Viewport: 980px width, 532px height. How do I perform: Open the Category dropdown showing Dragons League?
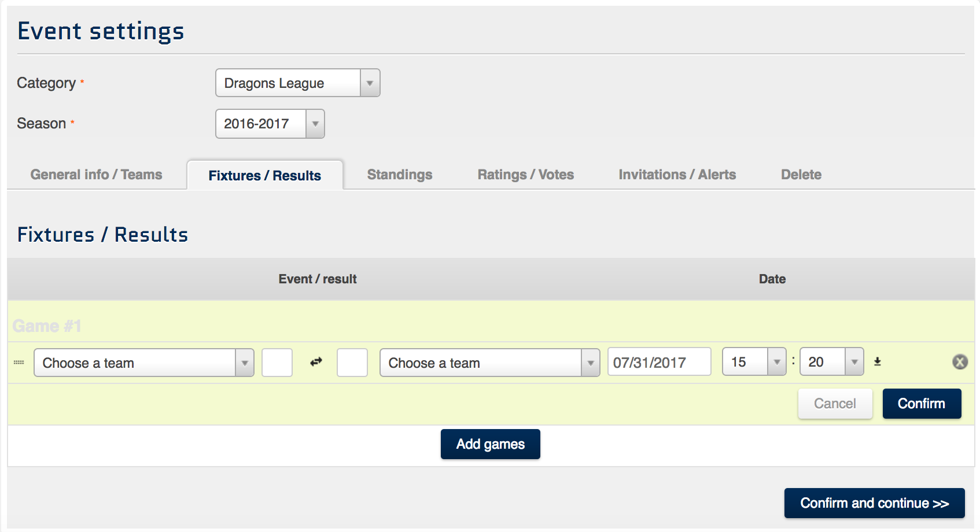(297, 83)
